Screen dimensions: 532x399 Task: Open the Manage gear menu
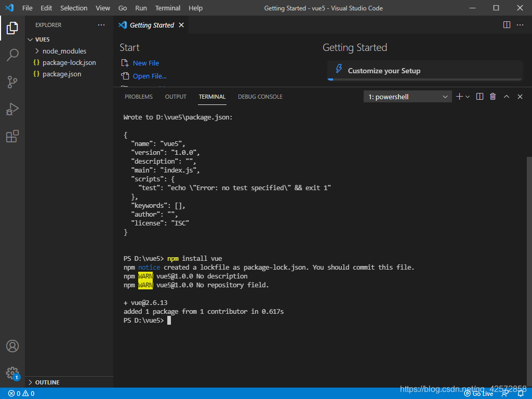coord(12,373)
